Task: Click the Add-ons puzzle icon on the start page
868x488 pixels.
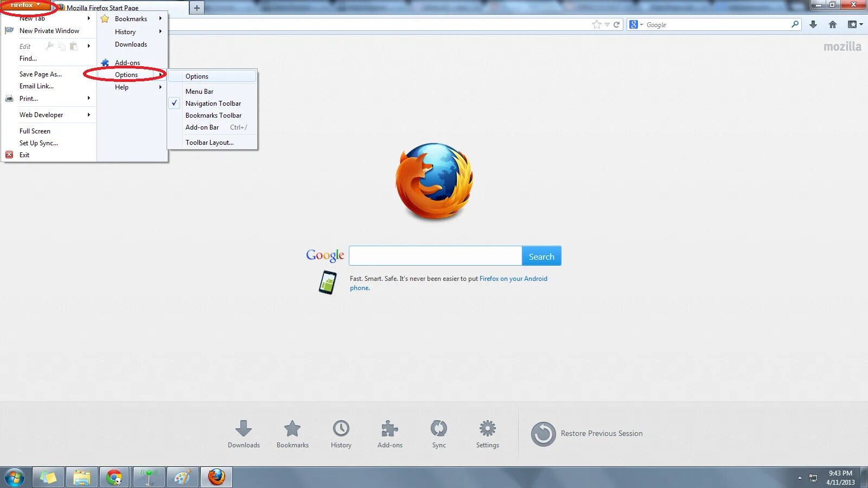Action: tap(390, 428)
